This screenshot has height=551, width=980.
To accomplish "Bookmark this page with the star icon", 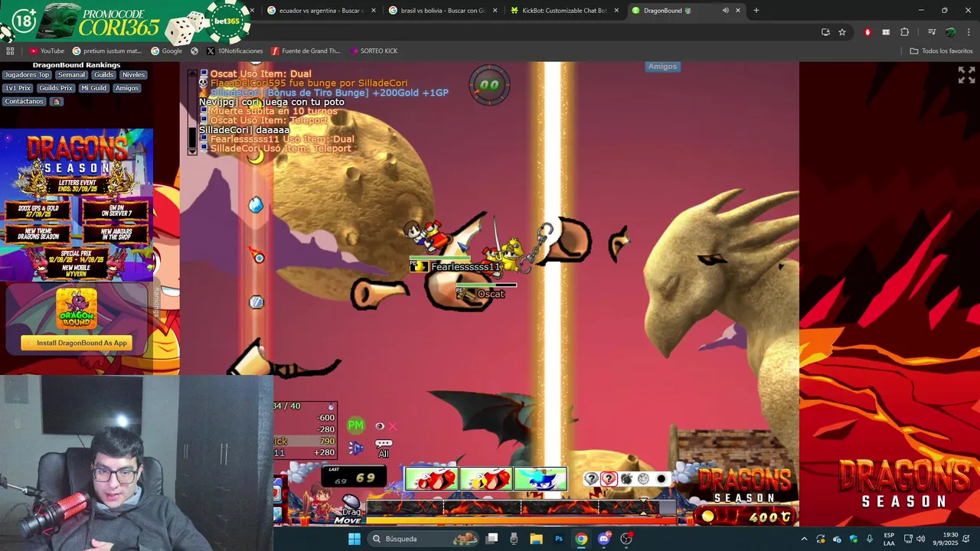I will tap(842, 32).
